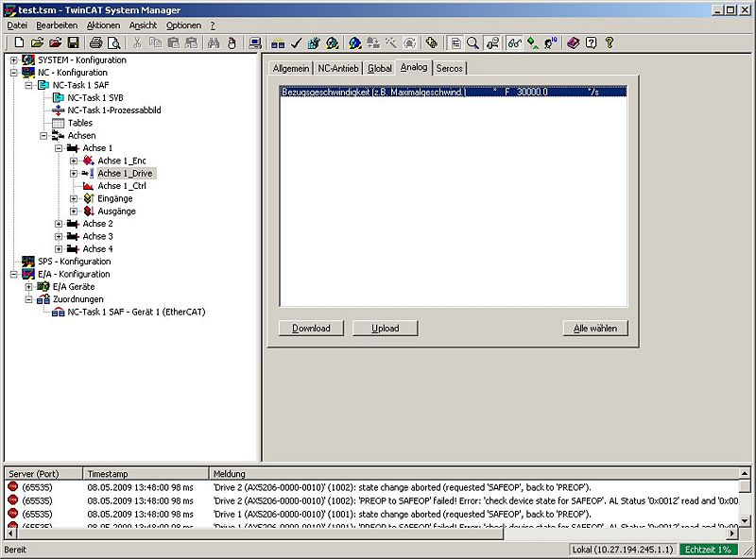Switch to the Global tab
The width and height of the screenshot is (756, 559).
coord(380,68)
